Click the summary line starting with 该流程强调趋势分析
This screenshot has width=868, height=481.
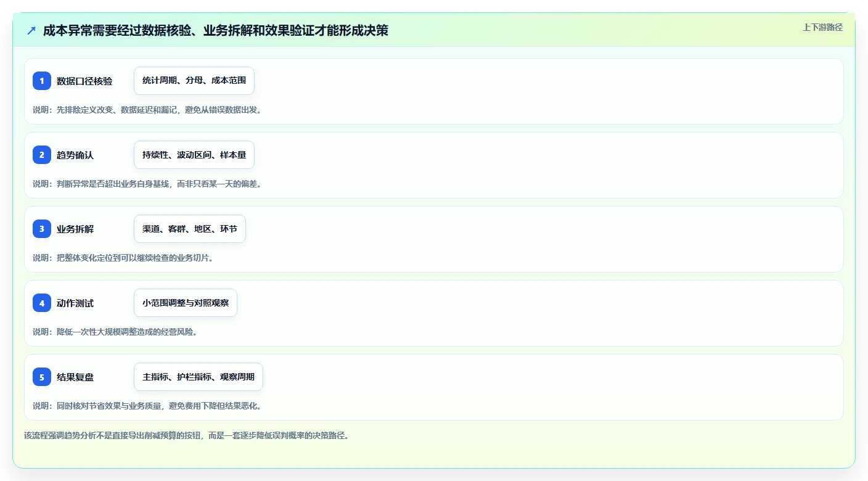click(x=187, y=435)
